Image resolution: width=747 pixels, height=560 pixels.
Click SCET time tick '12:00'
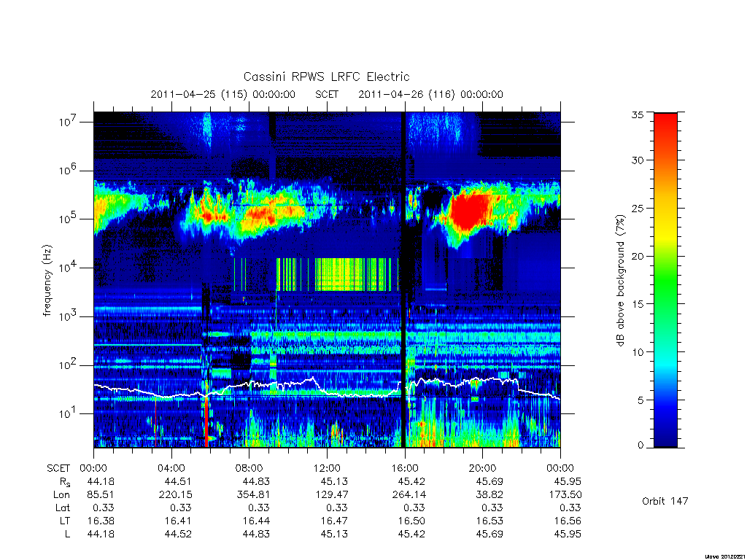(x=327, y=468)
